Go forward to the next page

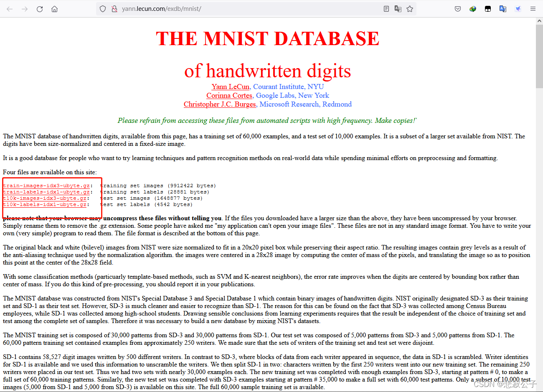coord(25,9)
